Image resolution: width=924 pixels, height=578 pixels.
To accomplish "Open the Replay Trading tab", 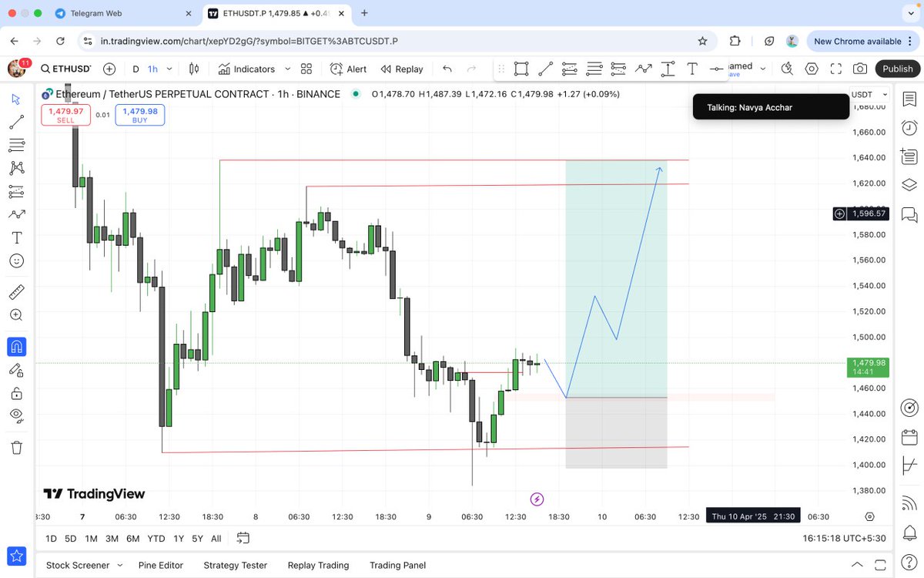I will (x=318, y=565).
